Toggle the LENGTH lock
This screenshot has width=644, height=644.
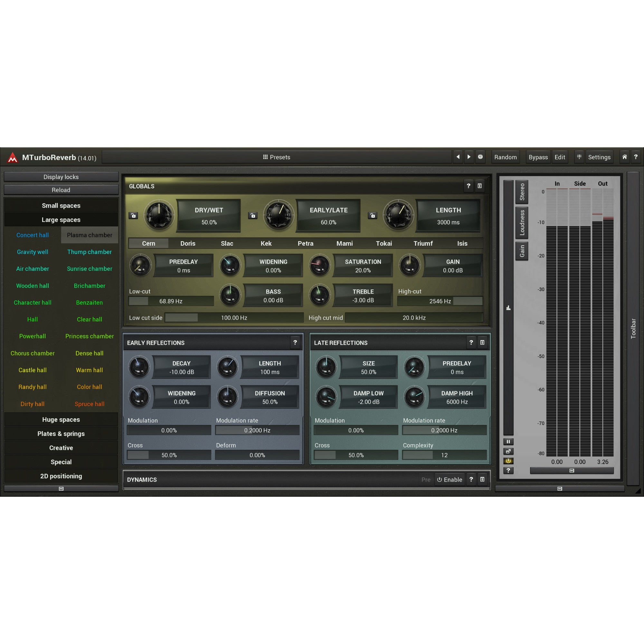click(372, 215)
